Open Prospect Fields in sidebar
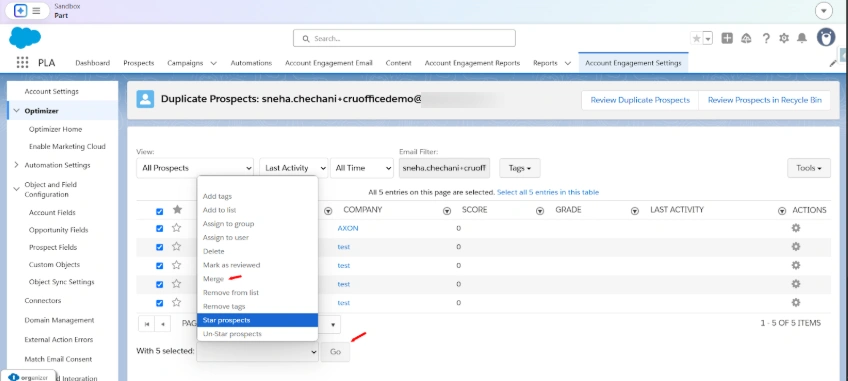This screenshot has width=848, height=381. pyautogui.click(x=53, y=247)
